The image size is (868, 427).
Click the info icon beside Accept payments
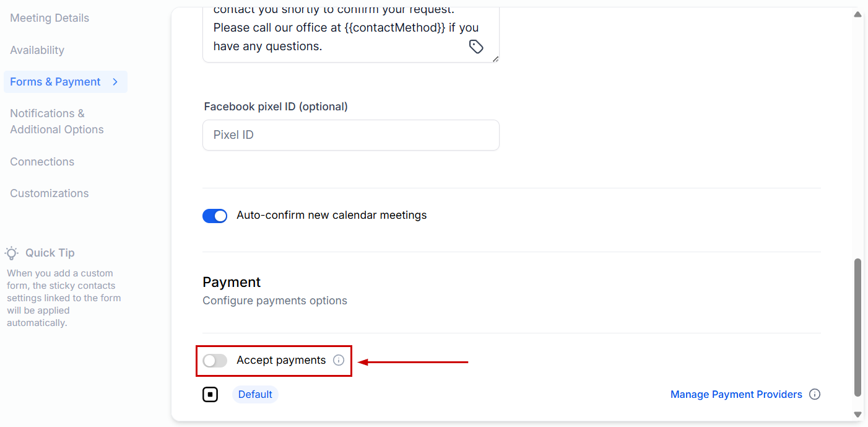pyautogui.click(x=339, y=360)
